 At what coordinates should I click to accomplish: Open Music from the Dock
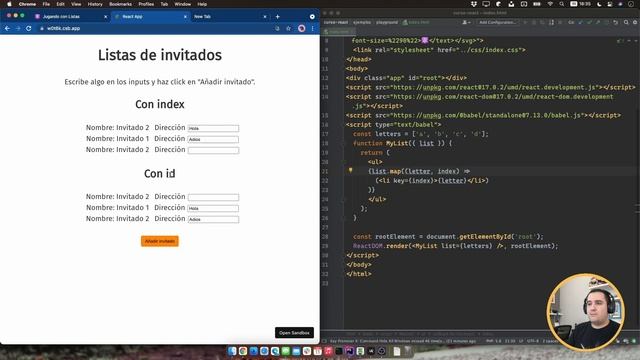point(328,351)
